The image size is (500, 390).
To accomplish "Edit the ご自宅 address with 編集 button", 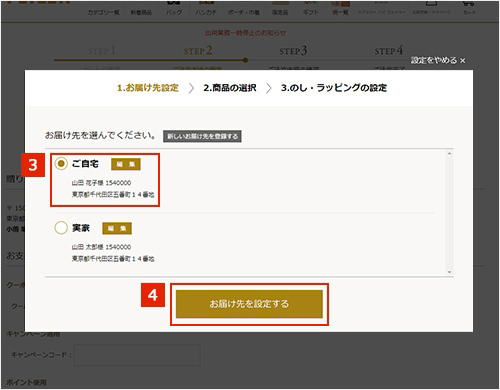I will tap(126, 164).
